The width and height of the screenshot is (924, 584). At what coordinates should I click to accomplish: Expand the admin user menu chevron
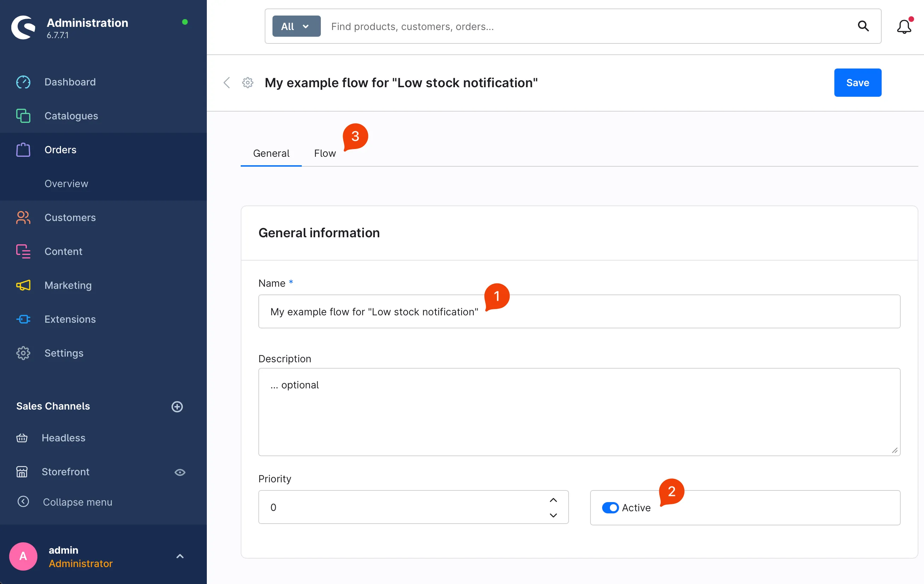180,556
